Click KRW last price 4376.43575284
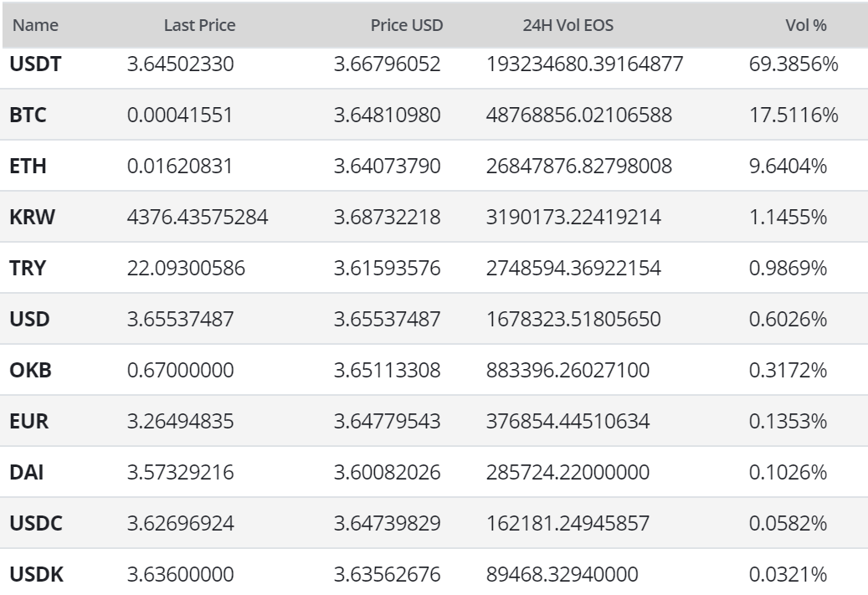Viewport: 868px width, 595px height. (198, 217)
